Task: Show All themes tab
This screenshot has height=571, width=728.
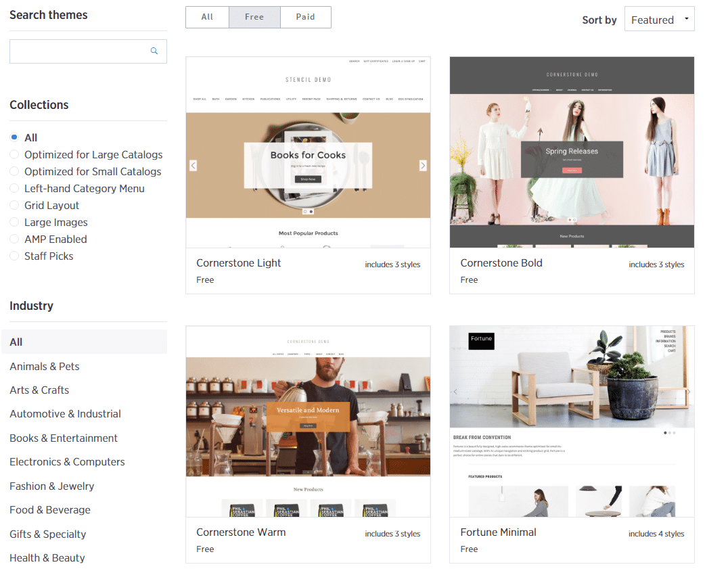Action: point(207,18)
